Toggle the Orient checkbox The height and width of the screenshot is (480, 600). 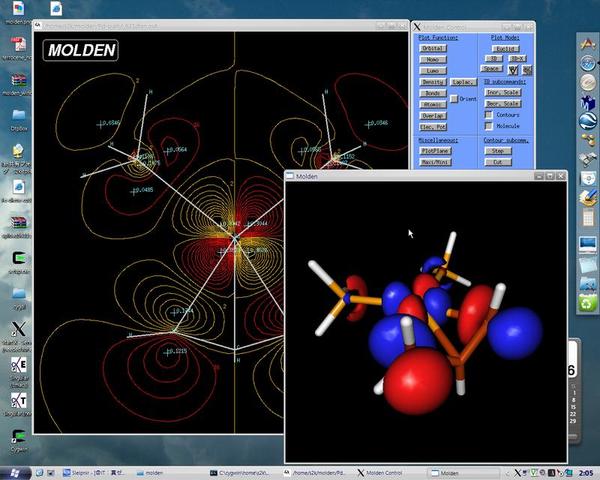[454, 99]
